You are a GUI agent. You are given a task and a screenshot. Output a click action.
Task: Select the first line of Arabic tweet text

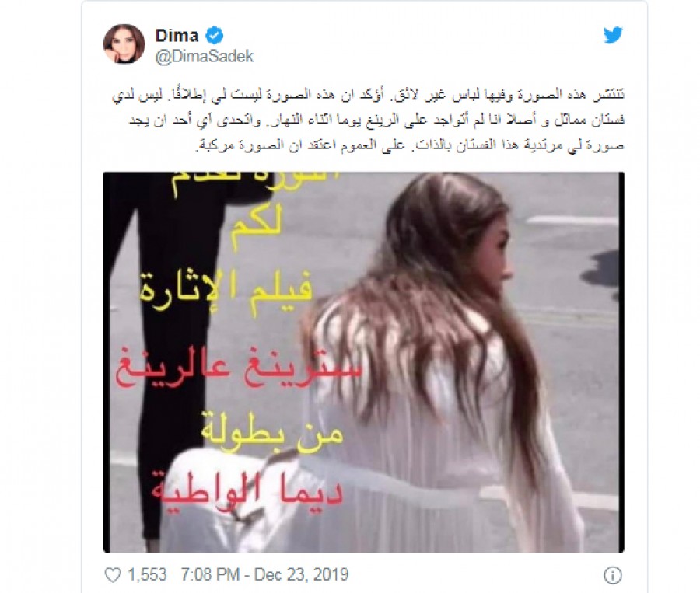(367, 96)
